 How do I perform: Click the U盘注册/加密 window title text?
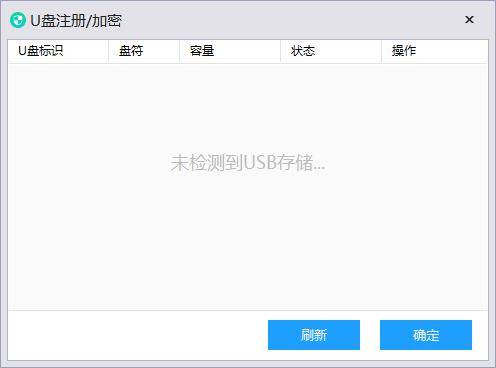point(76,21)
